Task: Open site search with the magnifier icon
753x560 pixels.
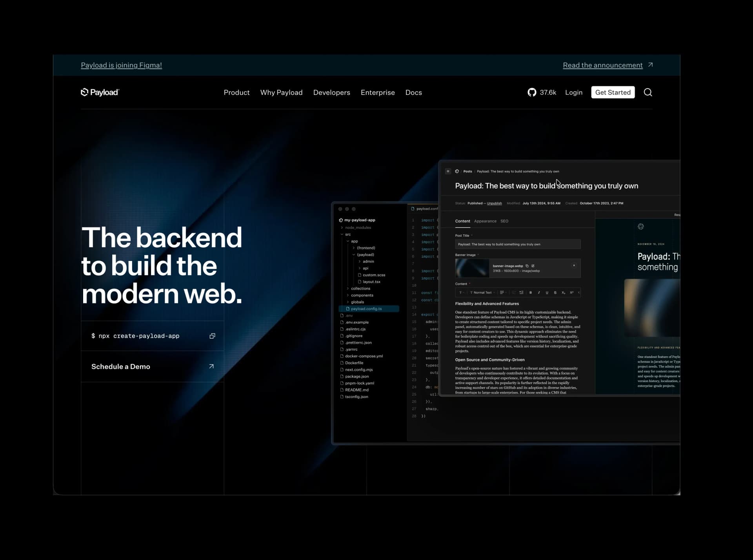Action: (x=648, y=92)
